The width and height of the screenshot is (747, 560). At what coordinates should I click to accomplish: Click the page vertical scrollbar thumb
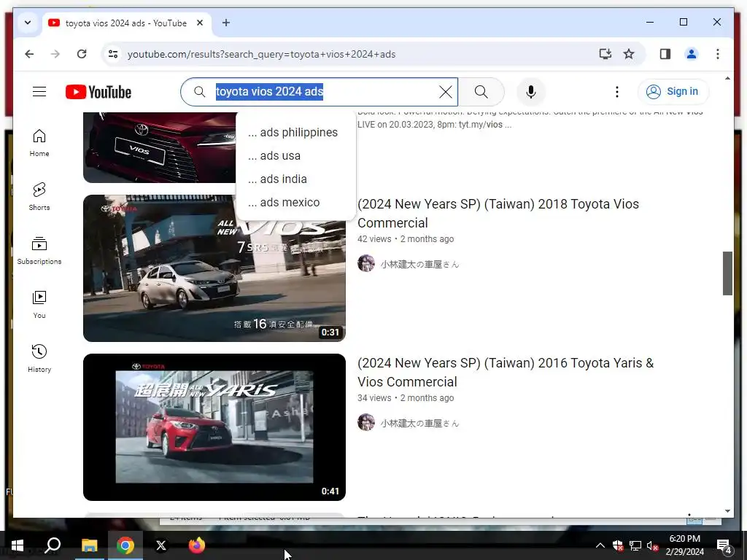(727, 273)
